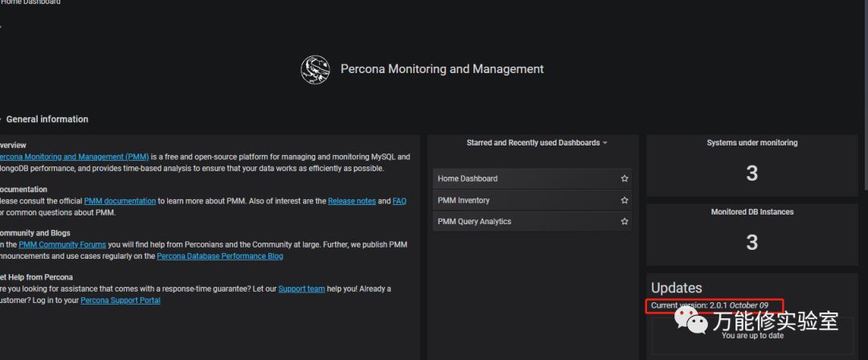Click the Monitored DB Instances panel title
Image resolution: width=868 pixels, height=360 pixels.
752,212
